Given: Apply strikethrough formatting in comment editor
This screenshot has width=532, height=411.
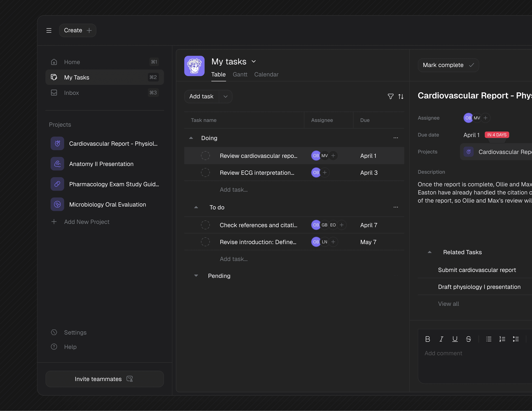Looking at the screenshot, I should (x=468, y=339).
